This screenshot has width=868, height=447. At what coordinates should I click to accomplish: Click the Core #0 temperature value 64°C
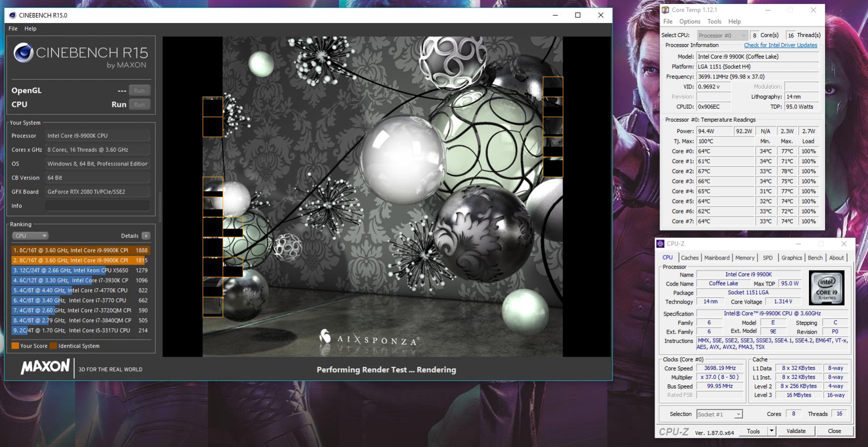coord(725,151)
